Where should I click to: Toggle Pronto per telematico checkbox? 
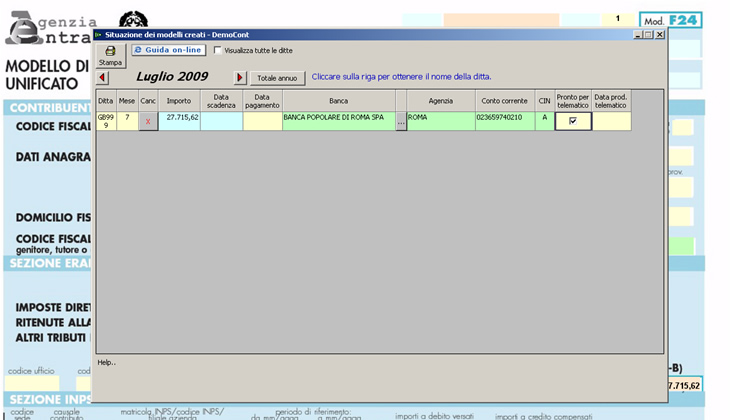[573, 121]
